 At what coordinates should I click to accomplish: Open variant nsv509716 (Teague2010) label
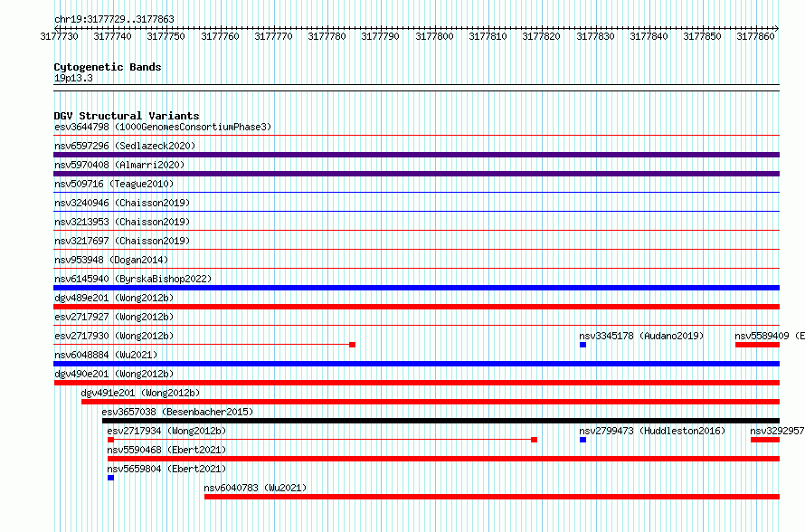pyautogui.click(x=114, y=184)
